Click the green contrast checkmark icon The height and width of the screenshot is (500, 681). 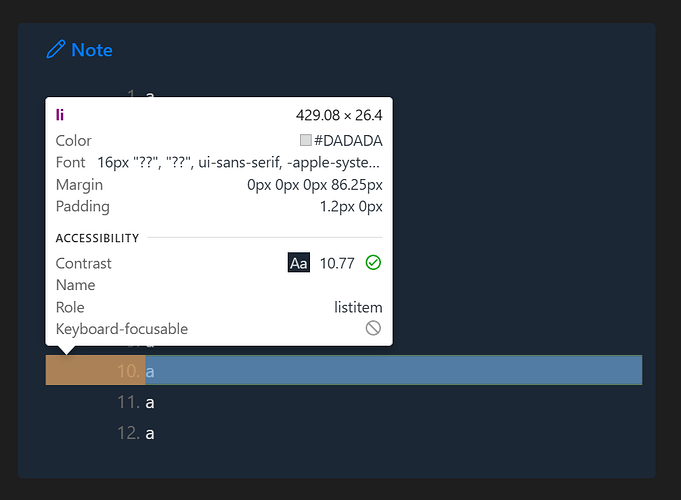click(x=373, y=263)
